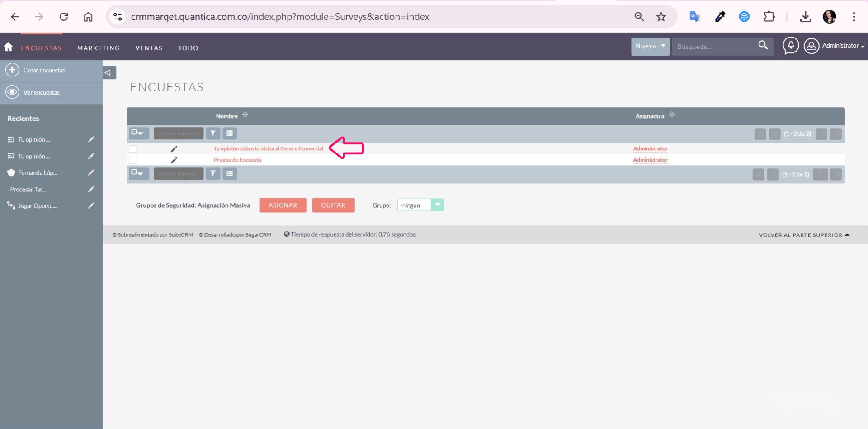
Task: Click the filter icon in the top toolbar
Action: (x=213, y=133)
